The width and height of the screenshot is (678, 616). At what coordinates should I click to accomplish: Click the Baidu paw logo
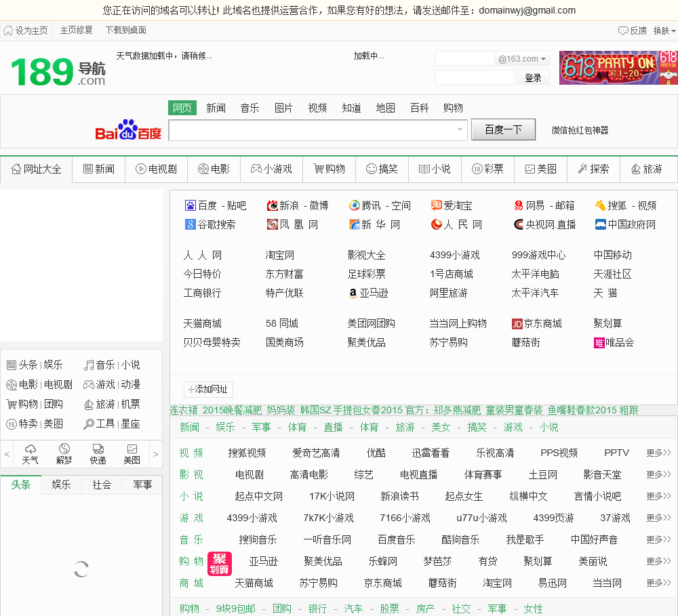(x=128, y=129)
